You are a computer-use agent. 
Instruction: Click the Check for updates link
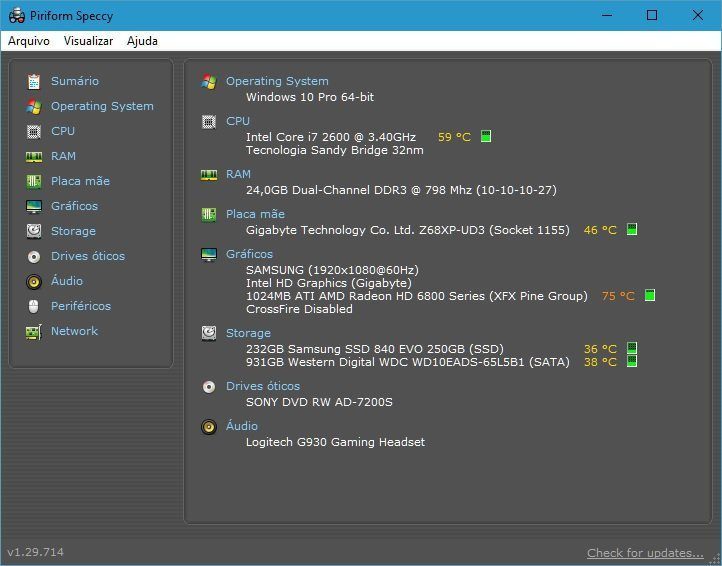tap(645, 553)
